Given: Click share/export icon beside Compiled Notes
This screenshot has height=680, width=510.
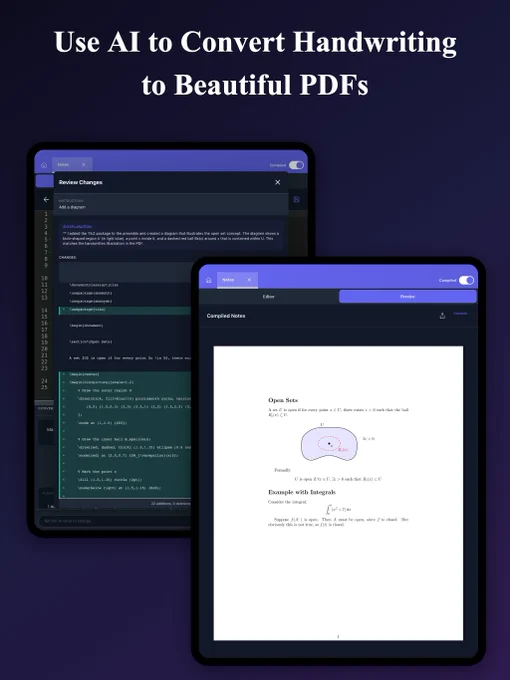Looking at the screenshot, I should point(442,316).
